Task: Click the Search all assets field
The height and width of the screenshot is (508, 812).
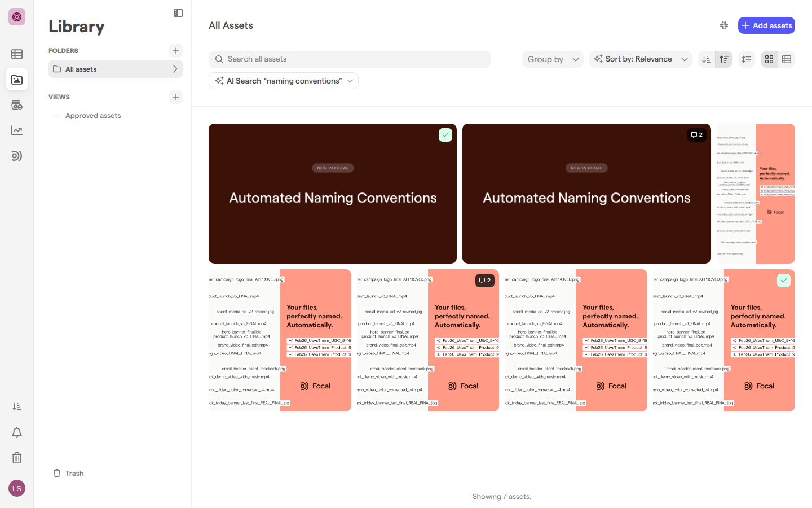Action: click(350, 59)
